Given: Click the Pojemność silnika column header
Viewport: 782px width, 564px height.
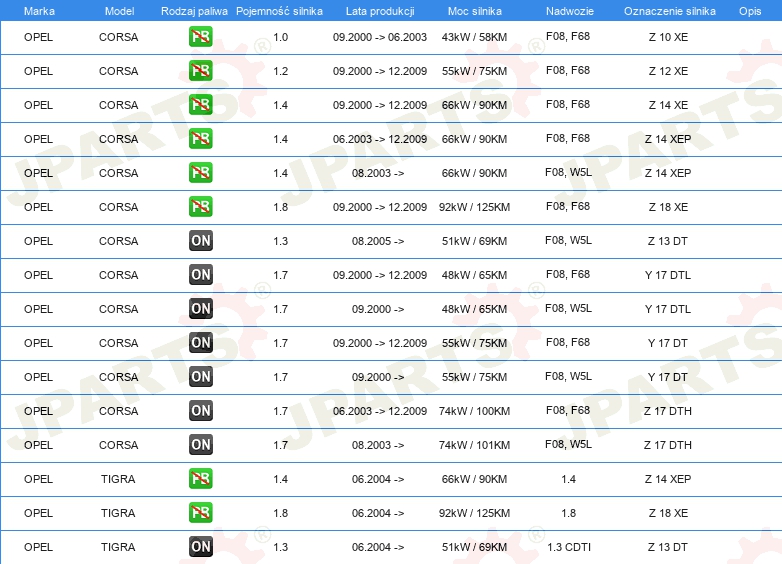Looking at the screenshot, I should 279,11.
